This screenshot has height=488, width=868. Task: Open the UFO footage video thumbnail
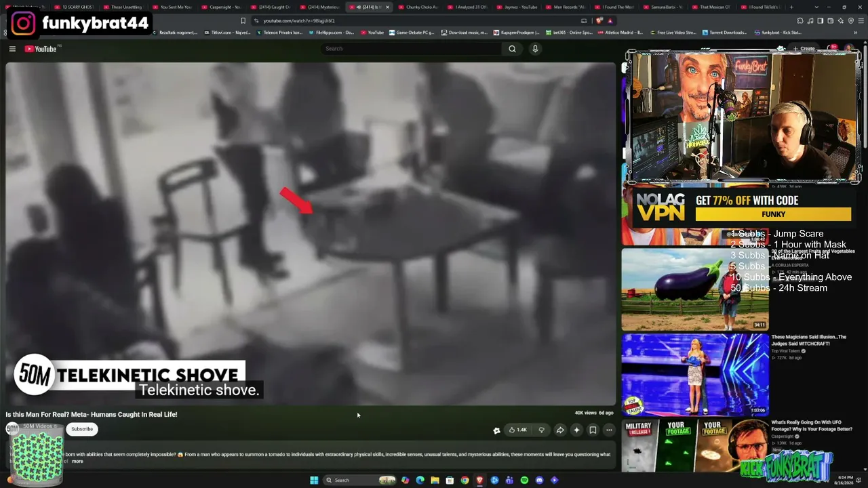tap(695, 445)
